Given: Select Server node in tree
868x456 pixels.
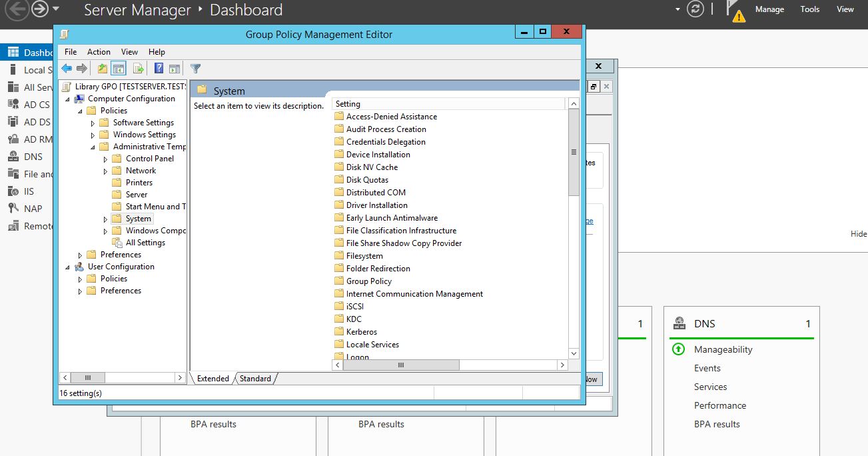Looking at the screenshot, I should tap(136, 195).
